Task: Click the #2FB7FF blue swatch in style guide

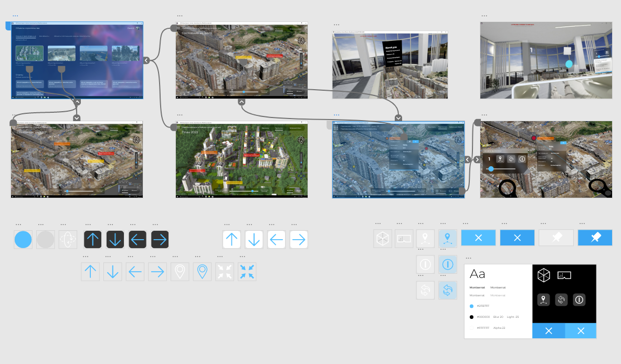Action: (471, 306)
